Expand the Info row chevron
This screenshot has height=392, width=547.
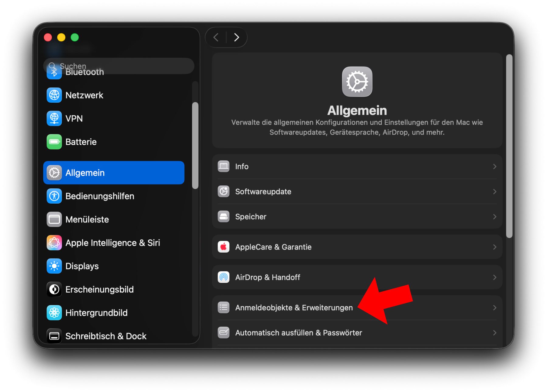click(x=494, y=167)
